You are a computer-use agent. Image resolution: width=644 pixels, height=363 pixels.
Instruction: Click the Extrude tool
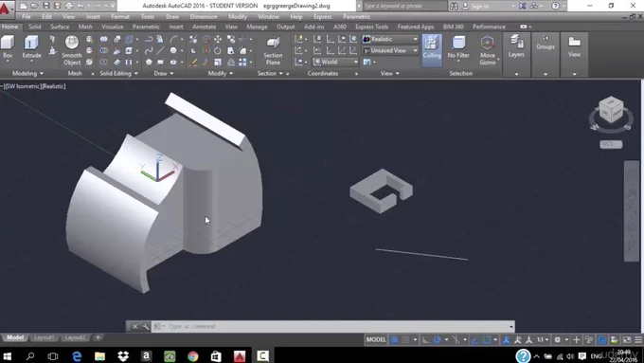pyautogui.click(x=31, y=46)
